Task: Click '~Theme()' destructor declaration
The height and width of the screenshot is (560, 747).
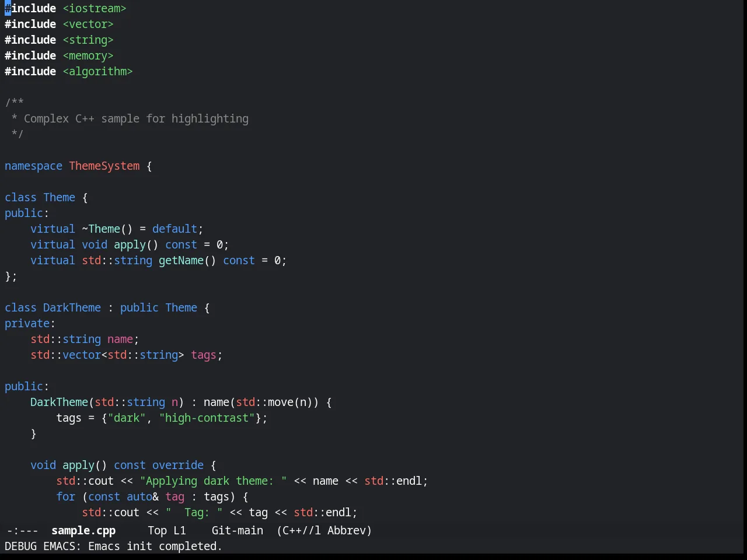Action: (x=107, y=229)
